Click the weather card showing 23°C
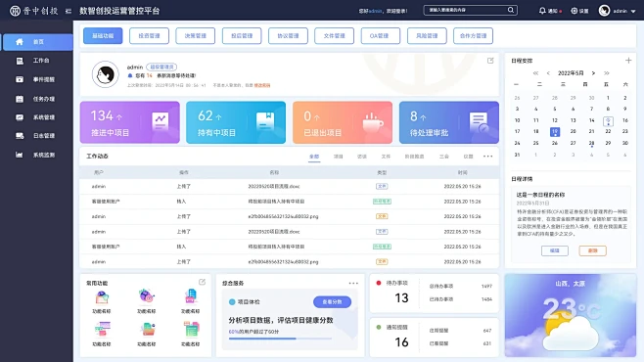Image resolution: width=644 pixels, height=362 pixels. pyautogui.click(x=571, y=315)
